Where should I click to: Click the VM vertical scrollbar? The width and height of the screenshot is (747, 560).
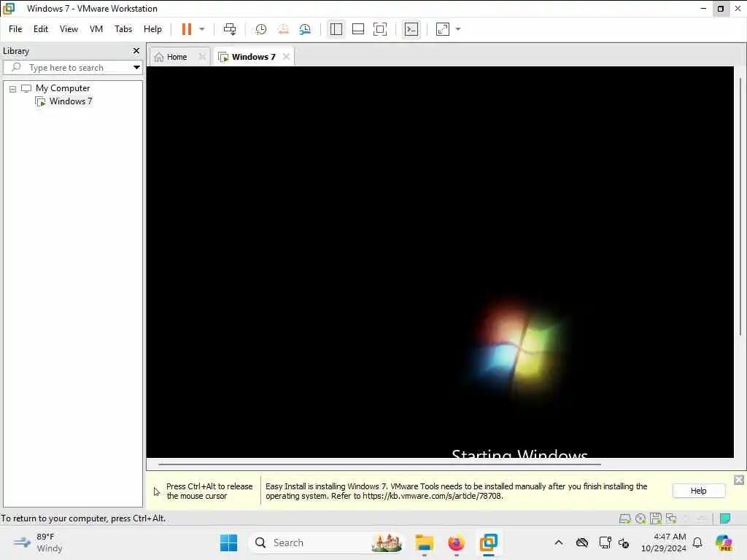click(x=740, y=206)
